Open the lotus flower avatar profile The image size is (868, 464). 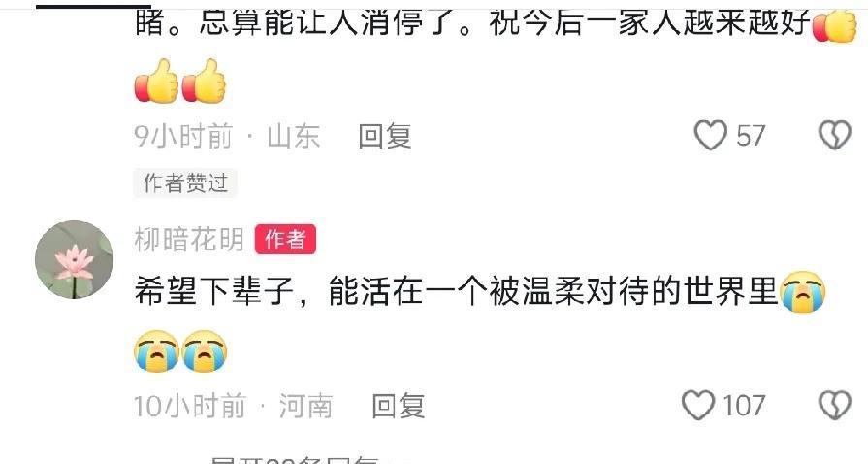pos(74,259)
